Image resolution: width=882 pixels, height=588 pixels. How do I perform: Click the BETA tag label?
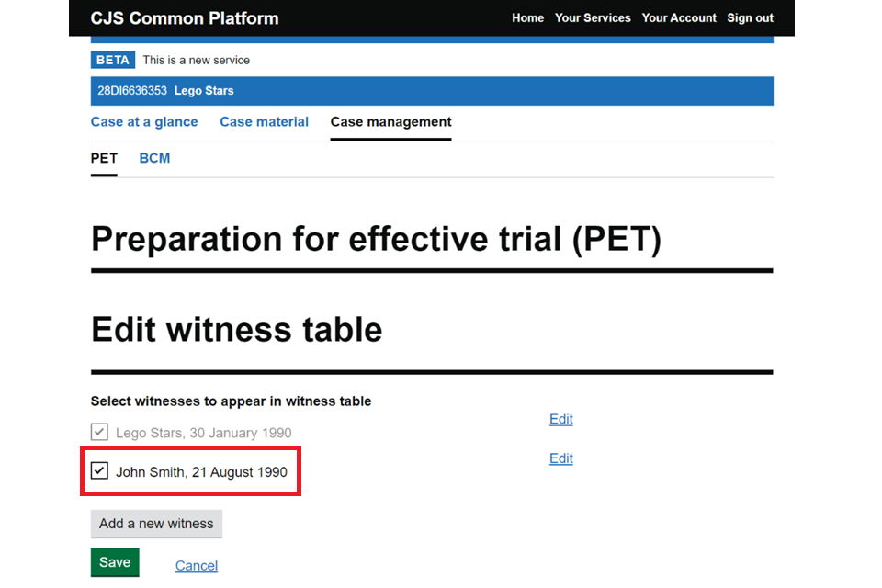pyautogui.click(x=113, y=60)
